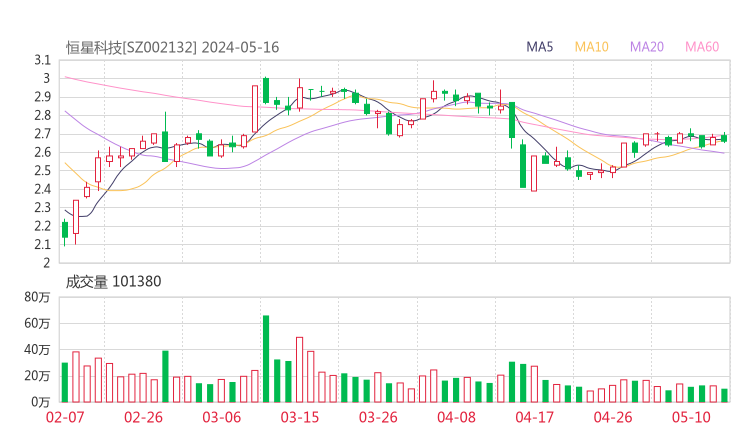Viewport: 740px width, 440px height.
Task: Click the MA10 legend label
Action: tap(591, 47)
